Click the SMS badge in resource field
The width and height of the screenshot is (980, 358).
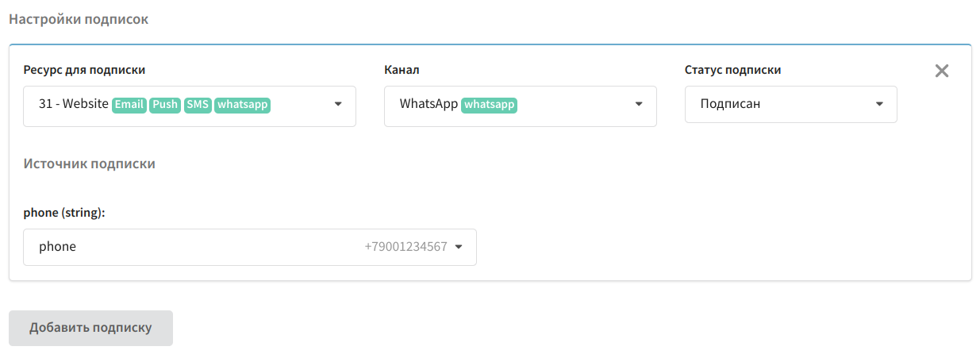coord(198,105)
